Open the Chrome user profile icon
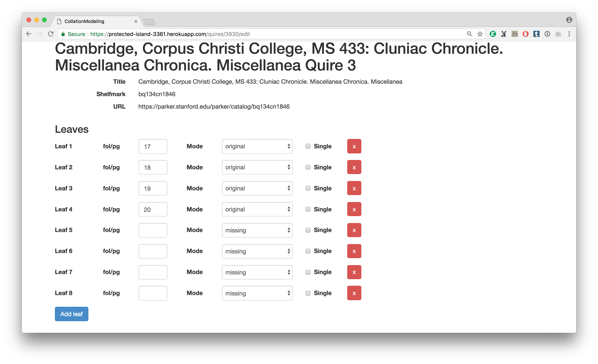This screenshot has width=598, height=364. pyautogui.click(x=569, y=20)
